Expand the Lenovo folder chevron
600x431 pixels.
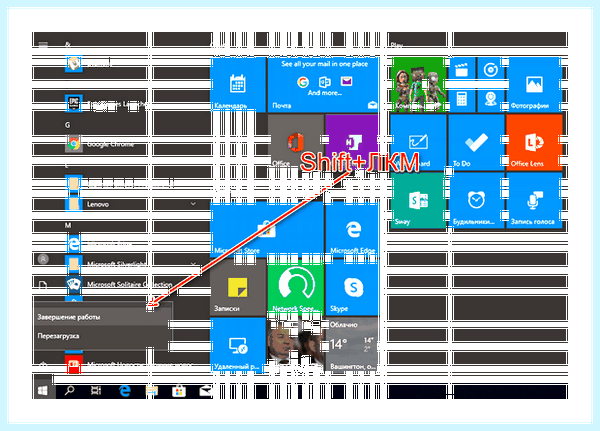193,204
